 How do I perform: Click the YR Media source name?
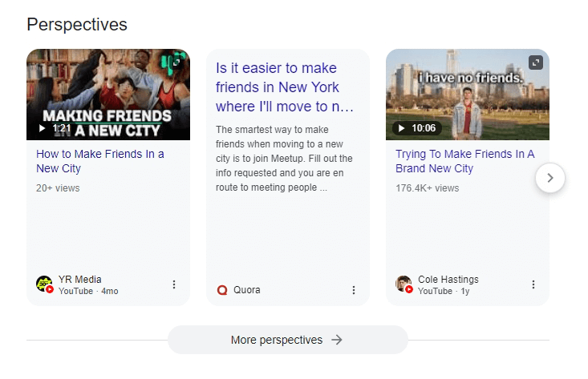[80, 280]
